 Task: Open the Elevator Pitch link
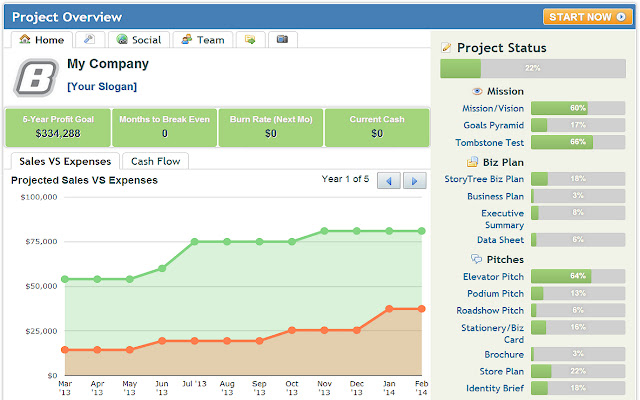coord(493,276)
